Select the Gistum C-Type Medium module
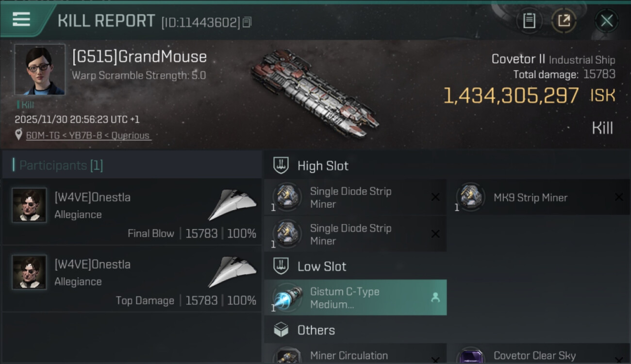Image resolution: width=631 pixels, height=364 pixels. 355,298
